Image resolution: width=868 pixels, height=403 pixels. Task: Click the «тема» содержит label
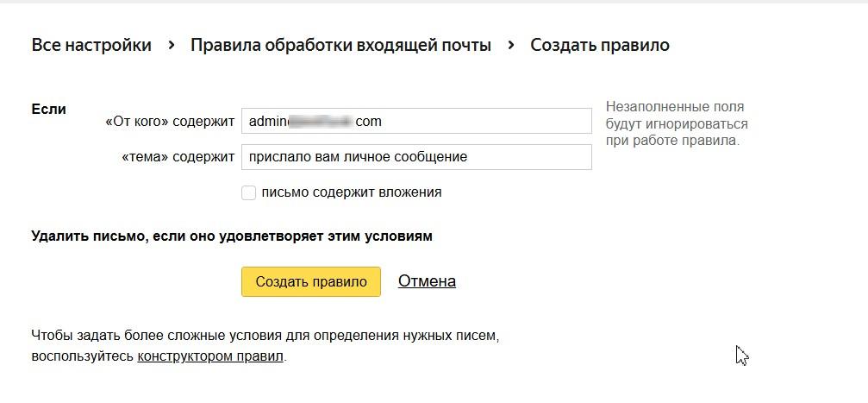tap(178, 157)
